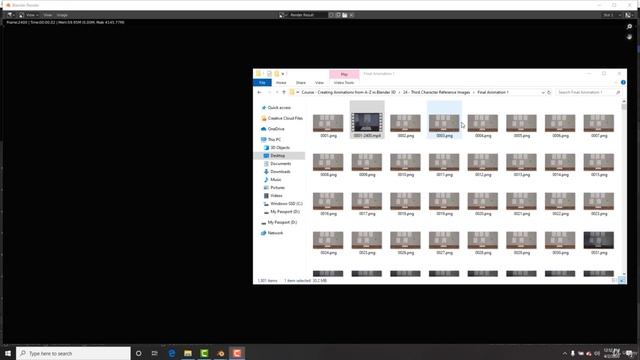Open the green Camtasia icon on taskbar

coord(204,353)
